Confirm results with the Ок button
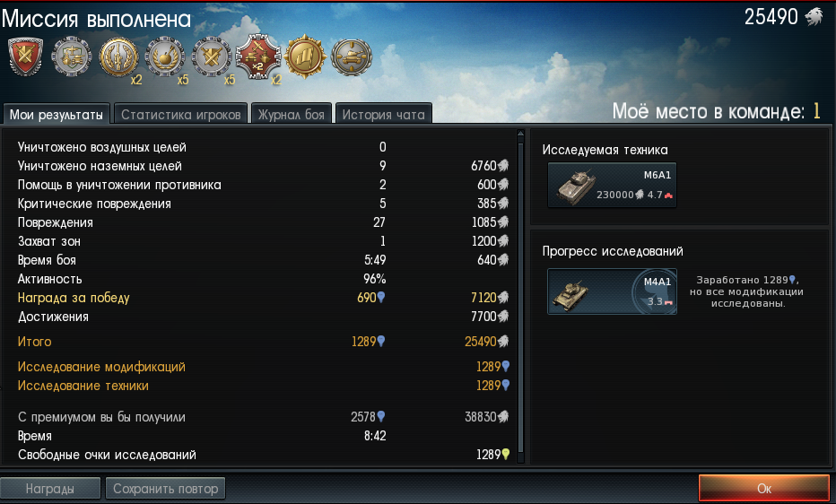This screenshot has width=836, height=504. pyautogui.click(x=764, y=488)
